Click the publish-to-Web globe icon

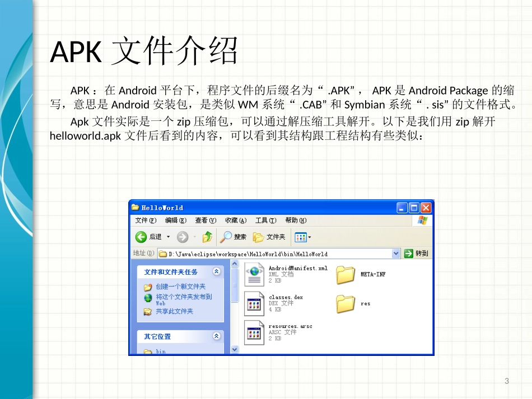coord(148,298)
